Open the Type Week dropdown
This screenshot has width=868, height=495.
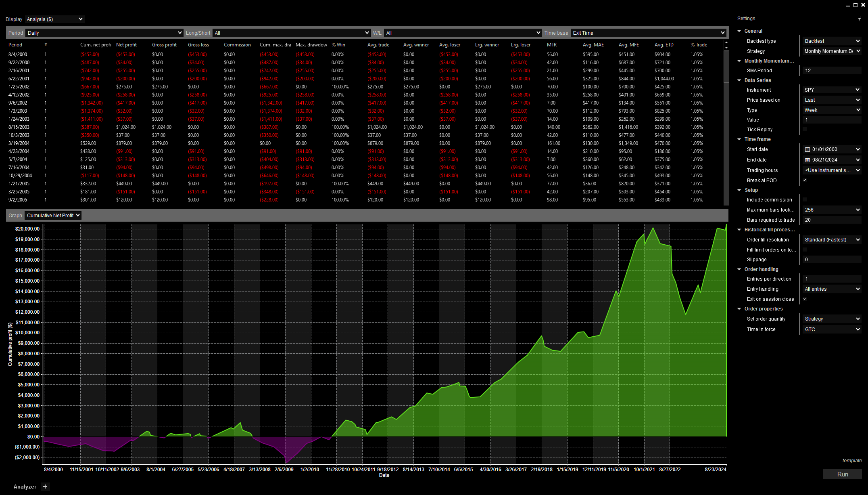point(832,110)
